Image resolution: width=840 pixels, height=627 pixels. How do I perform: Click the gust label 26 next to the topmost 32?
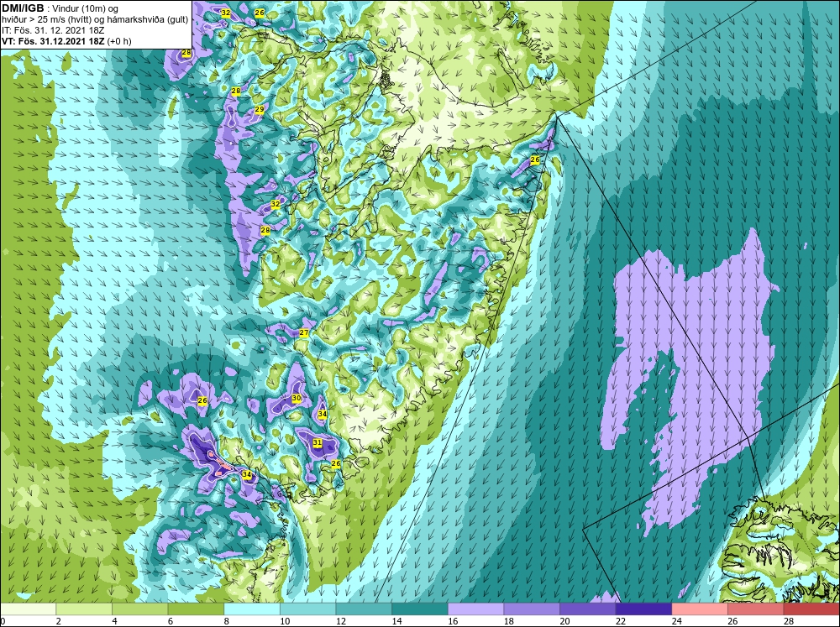(260, 13)
